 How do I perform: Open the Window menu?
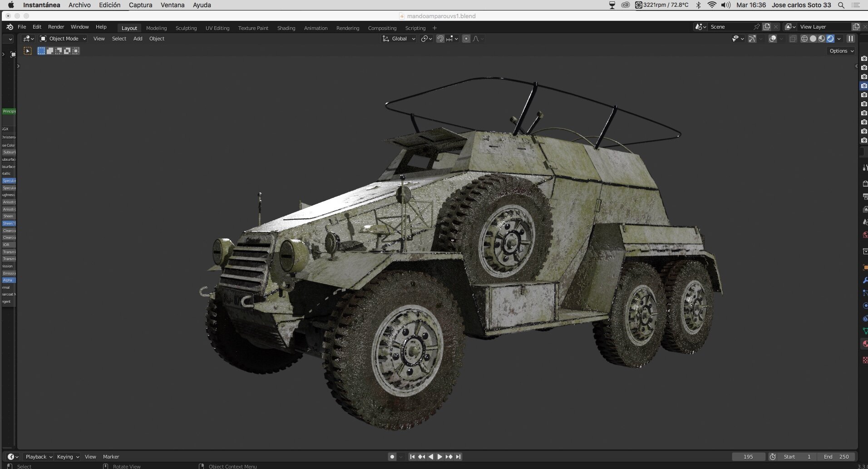[80, 27]
